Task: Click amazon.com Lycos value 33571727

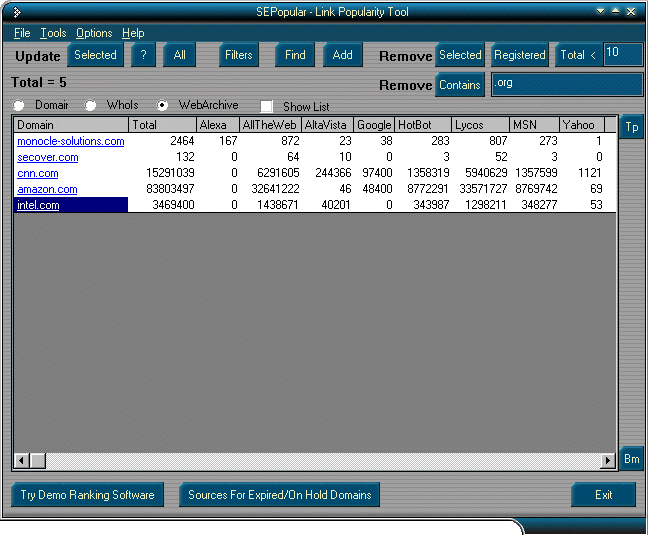Action: [483, 189]
